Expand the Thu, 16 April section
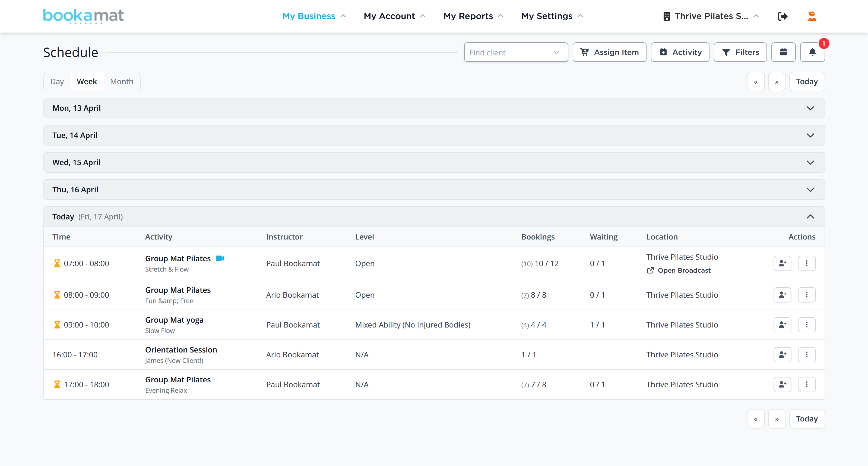 [x=434, y=190]
